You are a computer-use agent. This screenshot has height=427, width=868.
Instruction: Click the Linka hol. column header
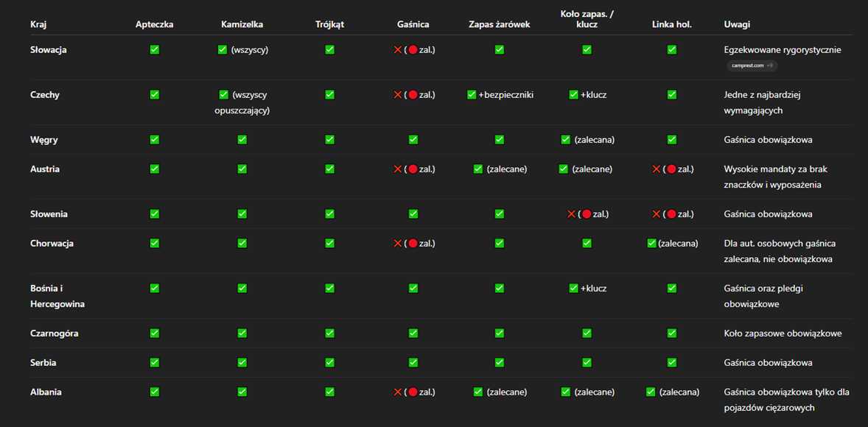(671, 24)
